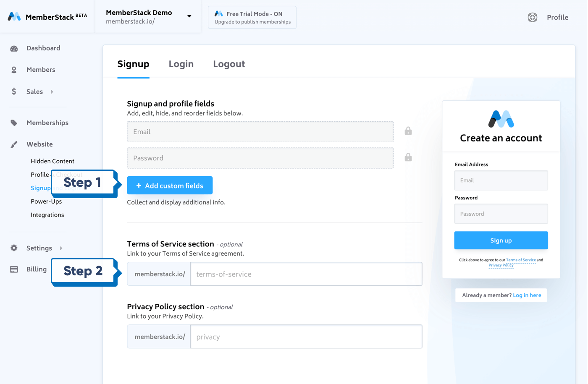Image resolution: width=588 pixels, height=384 pixels.
Task: Click the Add custom fields button
Action: pyautogui.click(x=170, y=185)
